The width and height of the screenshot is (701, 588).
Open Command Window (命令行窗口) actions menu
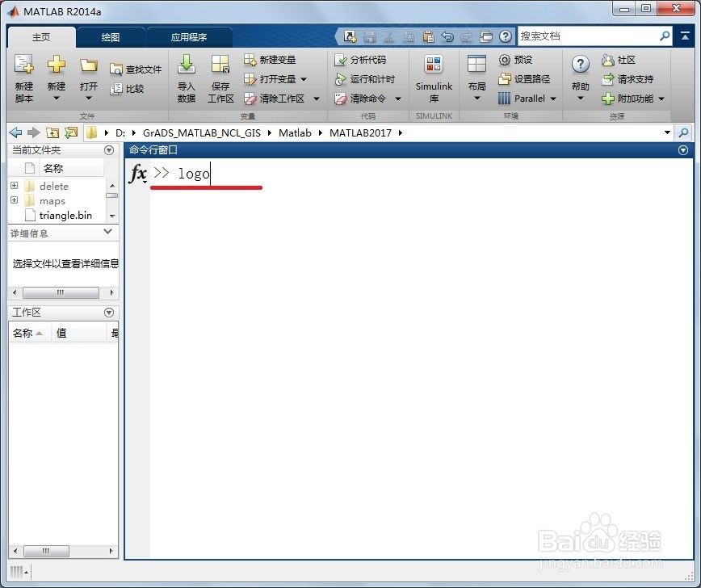pos(683,150)
